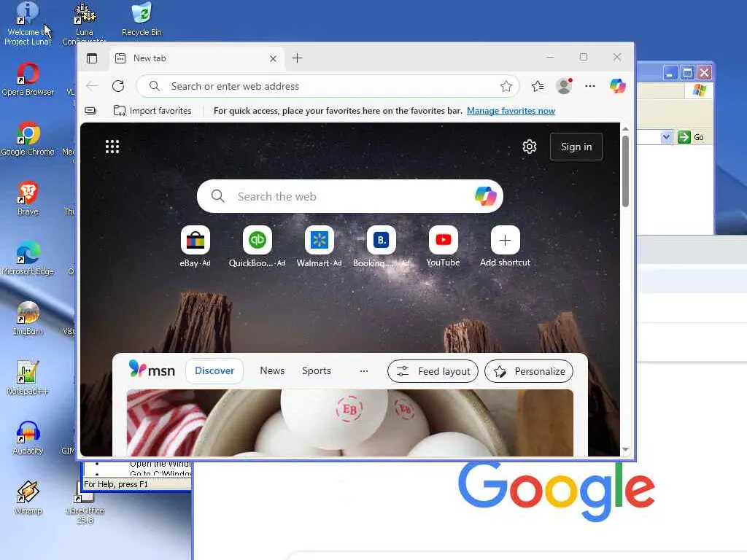This screenshot has width=747, height=560.
Task: Open page settings gear icon
Action: (x=530, y=147)
